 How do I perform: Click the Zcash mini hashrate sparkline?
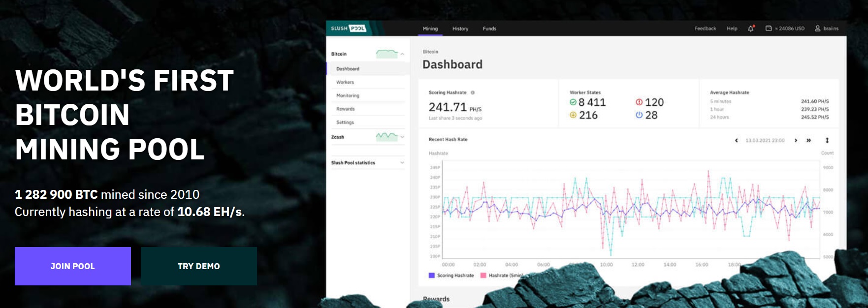tap(386, 136)
